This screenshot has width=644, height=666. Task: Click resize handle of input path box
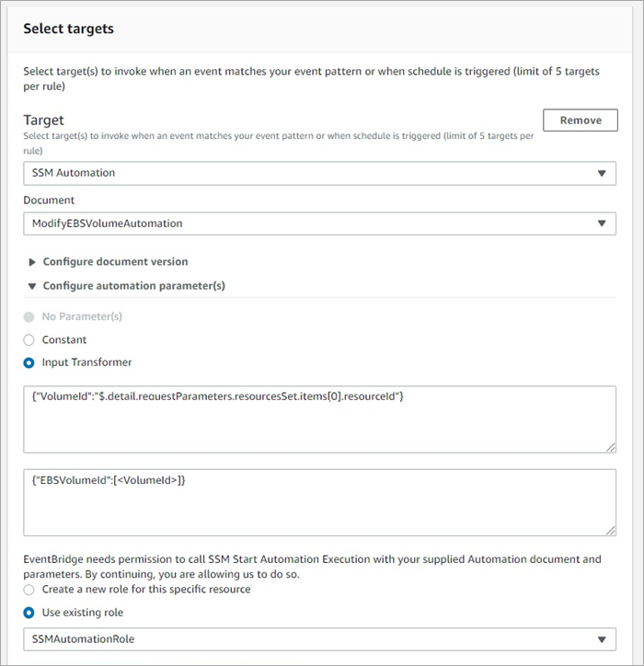coord(611,447)
